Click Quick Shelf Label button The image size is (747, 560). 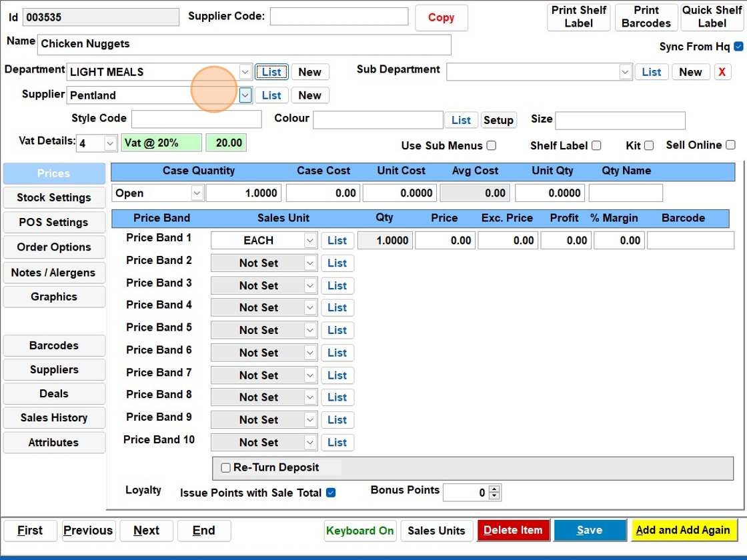[712, 17]
